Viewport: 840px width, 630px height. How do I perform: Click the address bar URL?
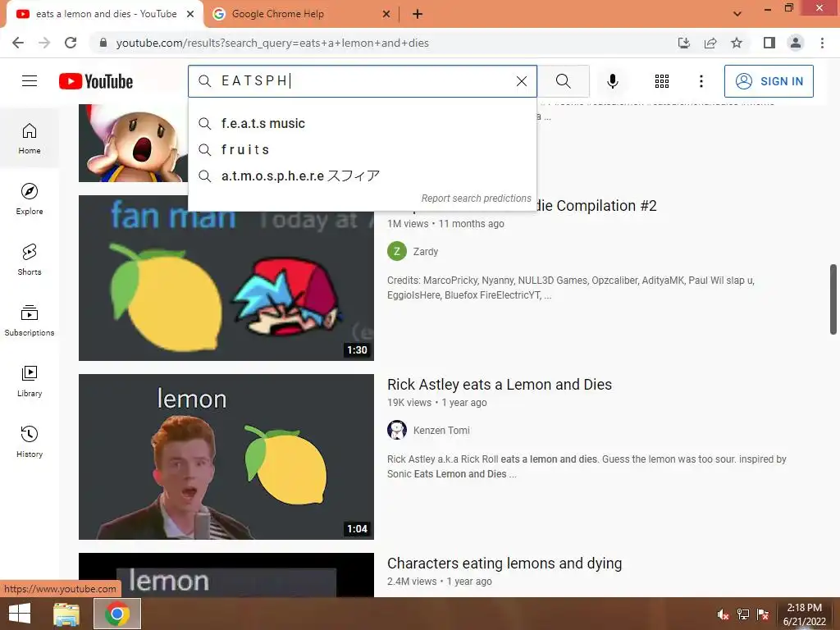click(x=272, y=43)
